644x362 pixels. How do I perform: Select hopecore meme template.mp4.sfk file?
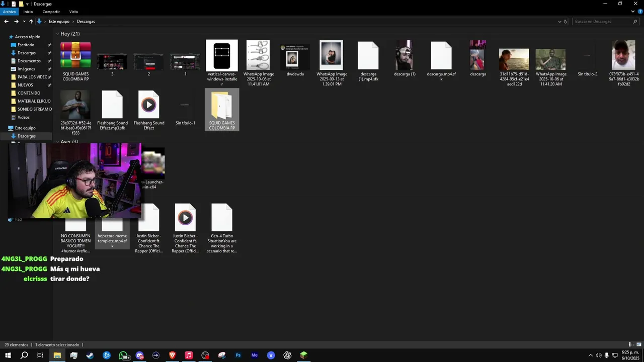(x=112, y=232)
